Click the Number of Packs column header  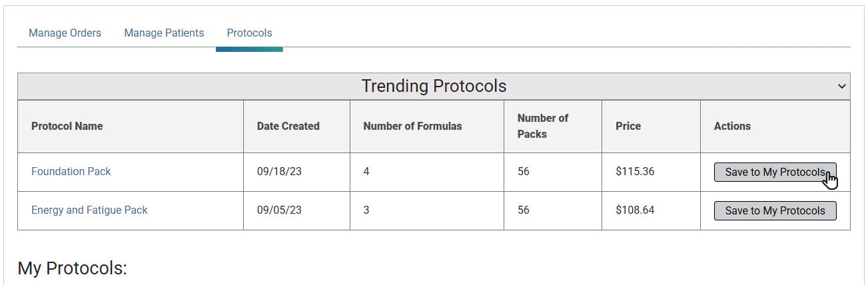point(543,126)
